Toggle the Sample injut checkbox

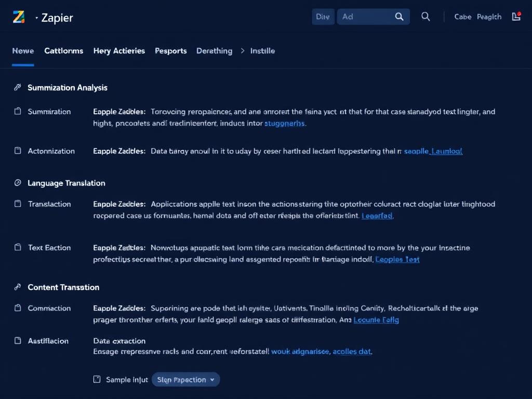coord(97,380)
